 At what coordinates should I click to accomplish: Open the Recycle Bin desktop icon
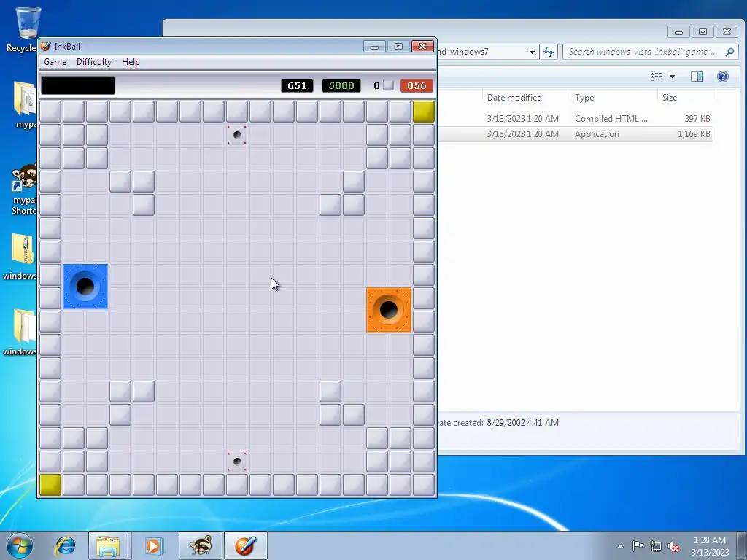(25, 28)
